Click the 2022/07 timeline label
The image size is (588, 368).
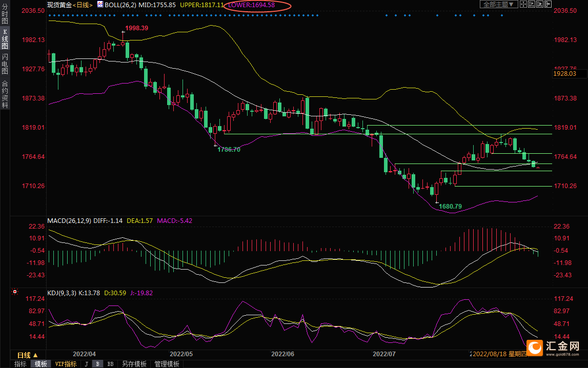pyautogui.click(x=384, y=354)
